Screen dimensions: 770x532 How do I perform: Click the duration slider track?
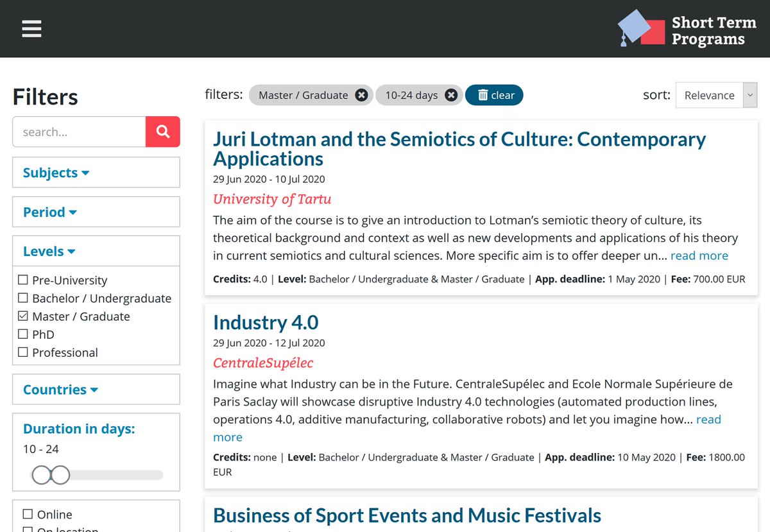(96, 475)
